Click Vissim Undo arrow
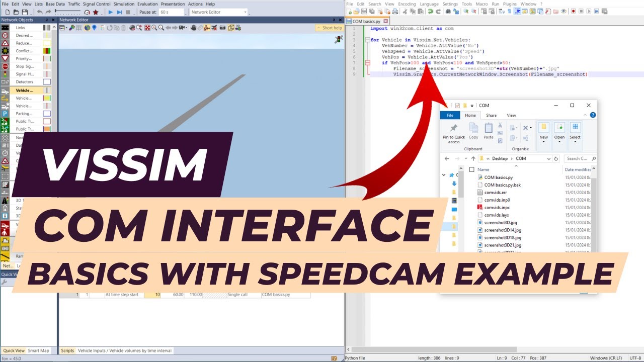The width and height of the screenshot is (644, 362). (40, 12)
